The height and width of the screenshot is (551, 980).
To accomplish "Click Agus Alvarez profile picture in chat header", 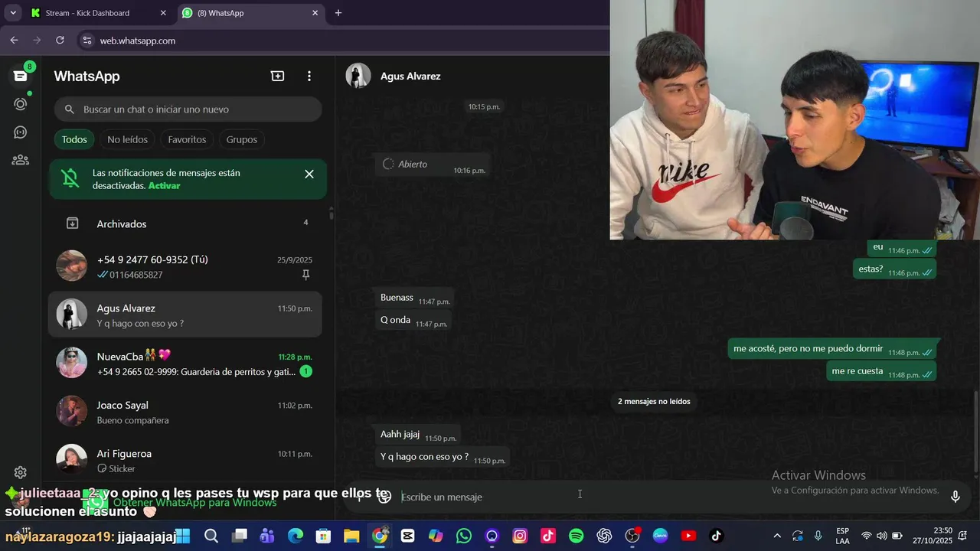I will pos(358,76).
